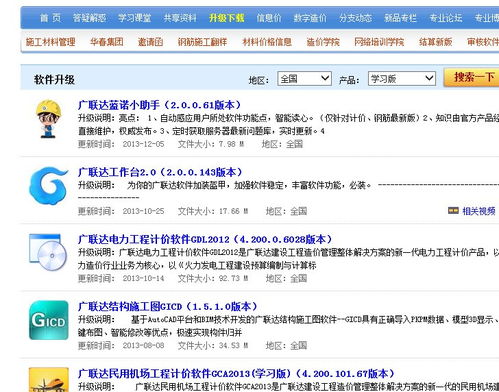Open the 信息价 navigation tab
The width and height of the screenshot is (499, 392).
coord(269,18)
